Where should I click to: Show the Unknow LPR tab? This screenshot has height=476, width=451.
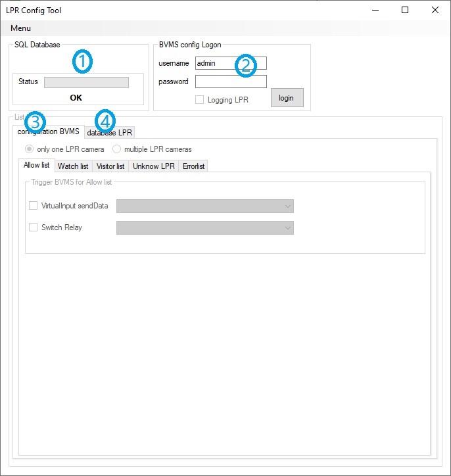pos(154,166)
